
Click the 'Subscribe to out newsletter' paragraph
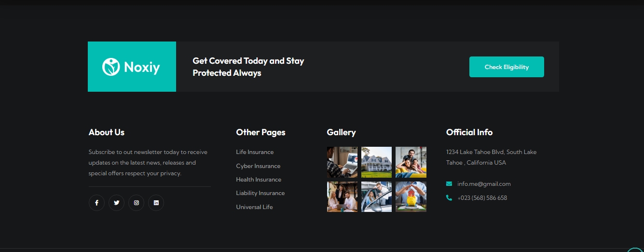coord(148,163)
